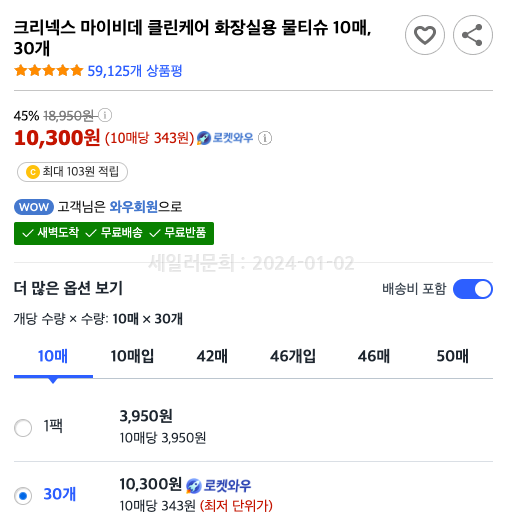Open the 59,125개 상품평 reviews link
Image resolution: width=506 pixels, height=525 pixels.
(135, 71)
